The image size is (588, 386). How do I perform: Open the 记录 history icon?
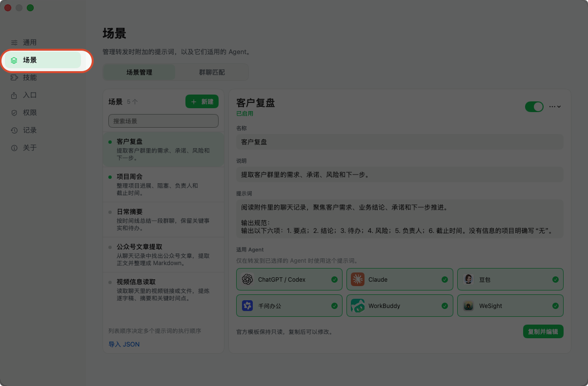pos(14,131)
